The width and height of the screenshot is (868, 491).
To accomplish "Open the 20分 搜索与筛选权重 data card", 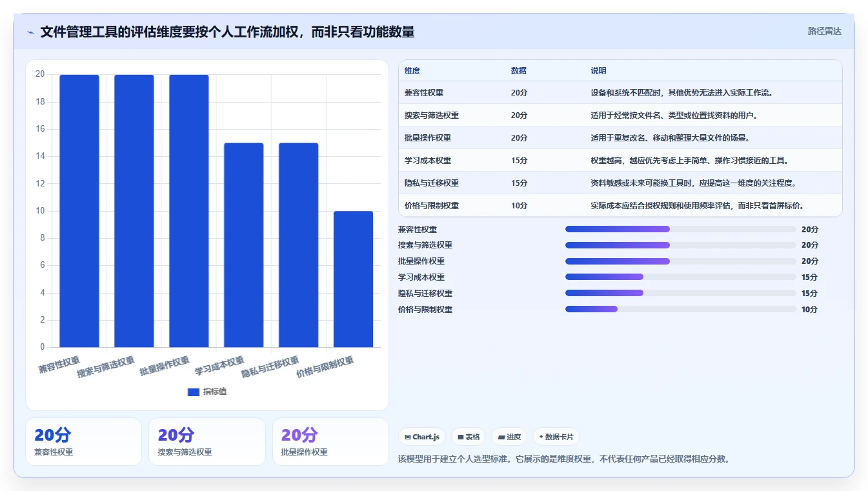I will pyautogui.click(x=207, y=441).
